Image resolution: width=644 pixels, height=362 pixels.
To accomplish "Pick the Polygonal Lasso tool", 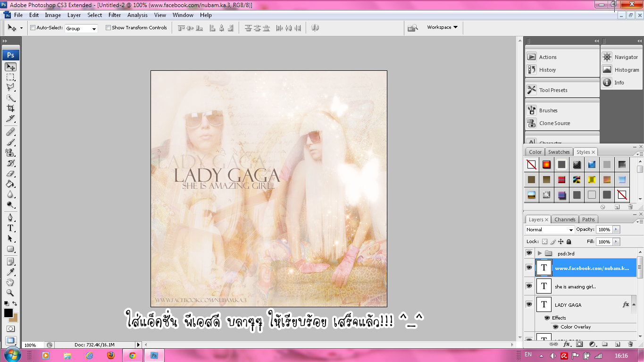I will (10, 88).
